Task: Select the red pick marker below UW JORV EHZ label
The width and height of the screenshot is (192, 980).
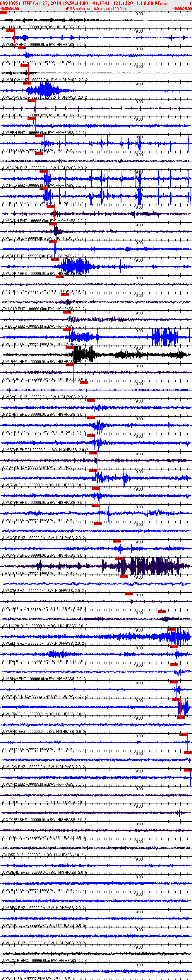Action: (x=60, y=277)
